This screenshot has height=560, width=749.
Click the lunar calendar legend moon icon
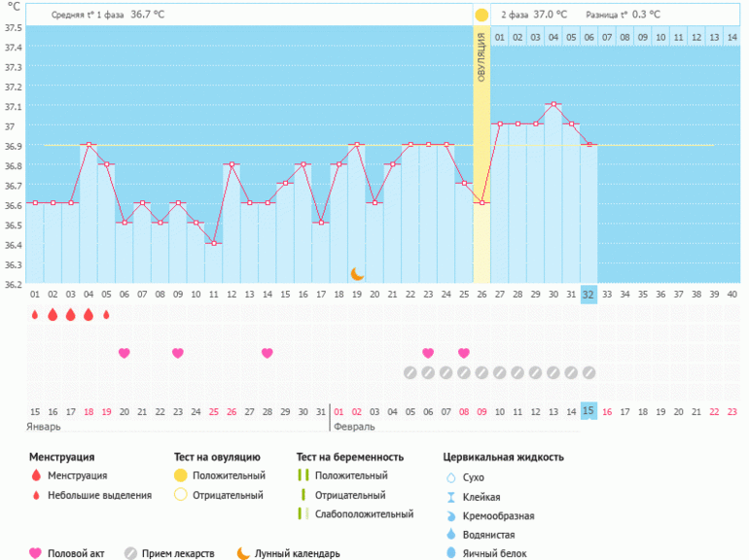point(242,553)
